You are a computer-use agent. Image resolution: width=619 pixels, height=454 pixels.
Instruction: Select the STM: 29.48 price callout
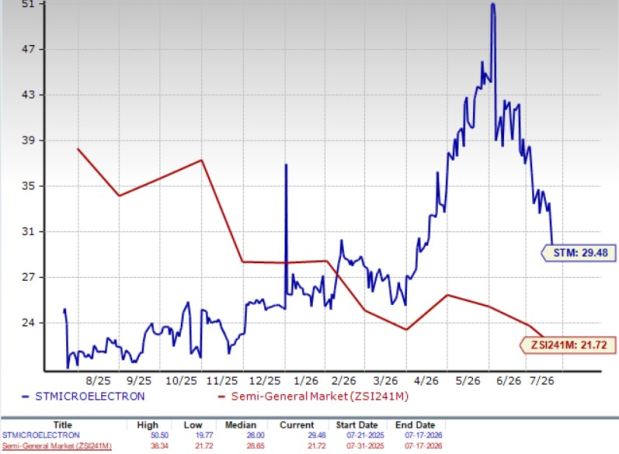tap(580, 253)
